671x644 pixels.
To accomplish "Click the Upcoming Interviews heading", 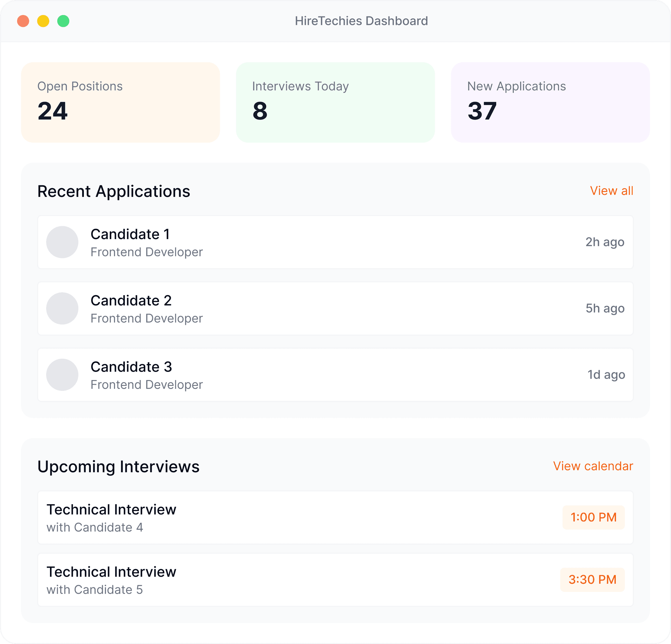I will tap(118, 466).
